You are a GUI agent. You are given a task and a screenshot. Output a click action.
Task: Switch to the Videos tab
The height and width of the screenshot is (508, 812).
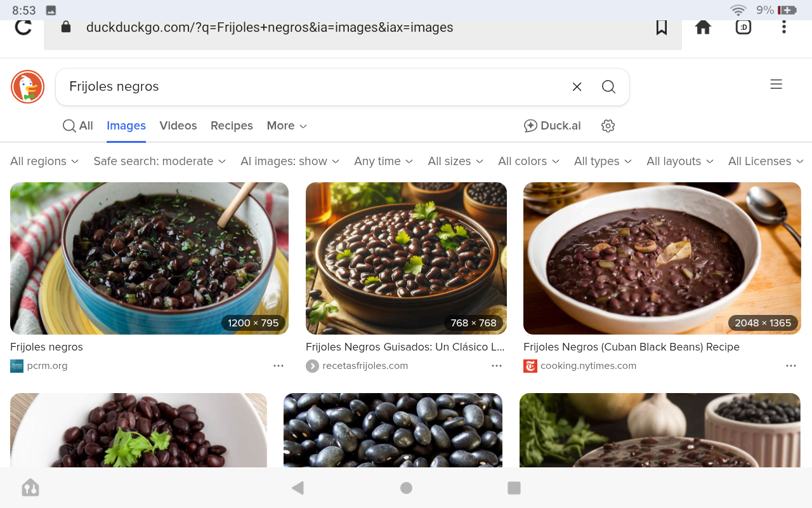178,126
